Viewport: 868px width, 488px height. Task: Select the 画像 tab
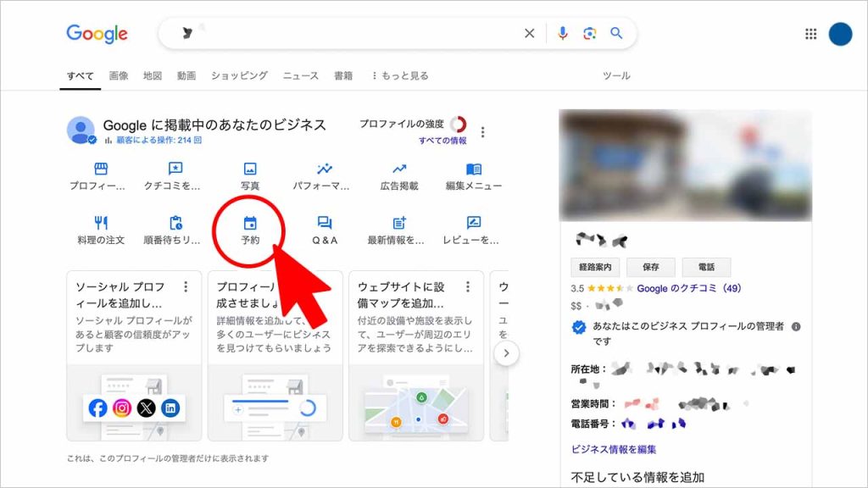[119, 75]
